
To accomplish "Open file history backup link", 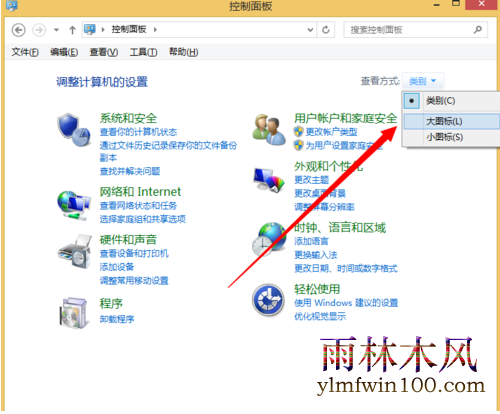I will 168,151.
